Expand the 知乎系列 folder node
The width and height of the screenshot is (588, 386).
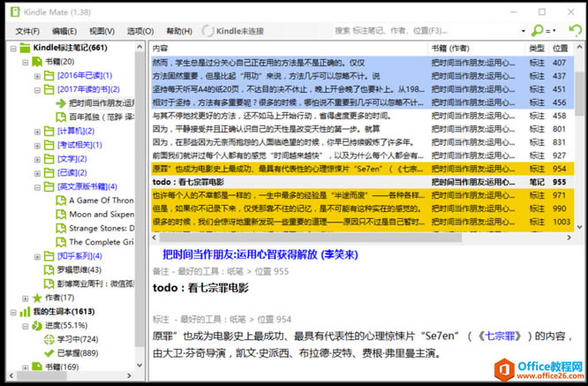pyautogui.click(x=37, y=256)
